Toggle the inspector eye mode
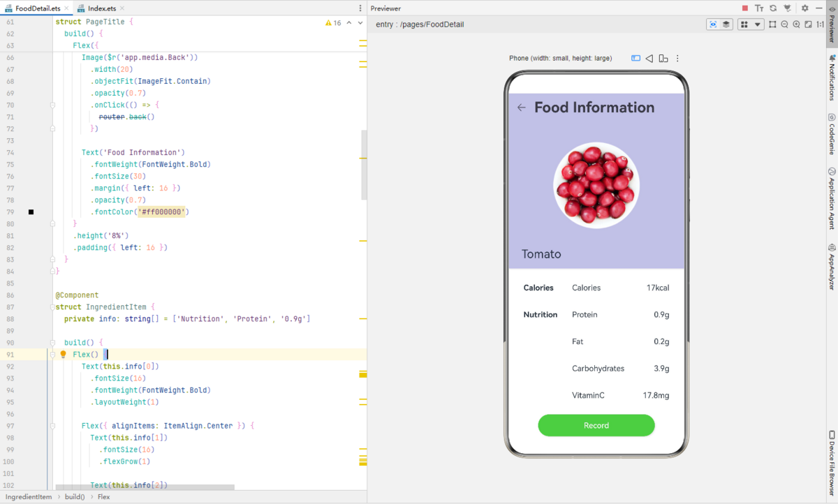Image resolution: width=838 pixels, height=504 pixels. point(713,24)
